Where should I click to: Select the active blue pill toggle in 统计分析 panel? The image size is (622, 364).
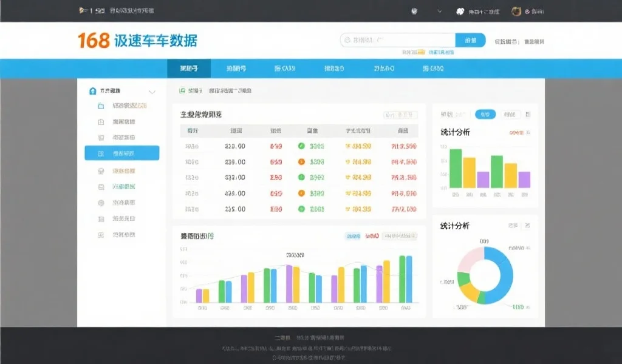[x=485, y=114]
